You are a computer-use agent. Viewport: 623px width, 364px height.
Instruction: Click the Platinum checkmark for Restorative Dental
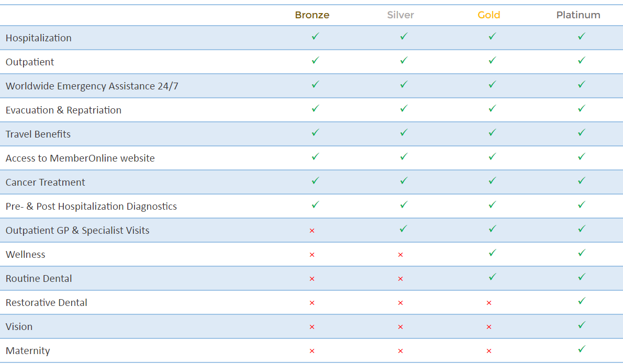click(x=582, y=301)
